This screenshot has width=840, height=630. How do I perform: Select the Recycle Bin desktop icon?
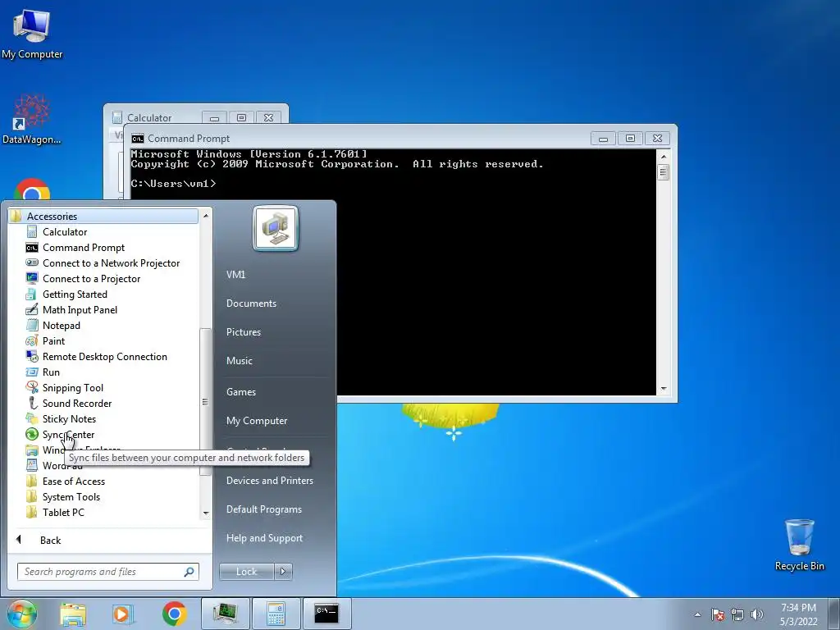point(799,545)
